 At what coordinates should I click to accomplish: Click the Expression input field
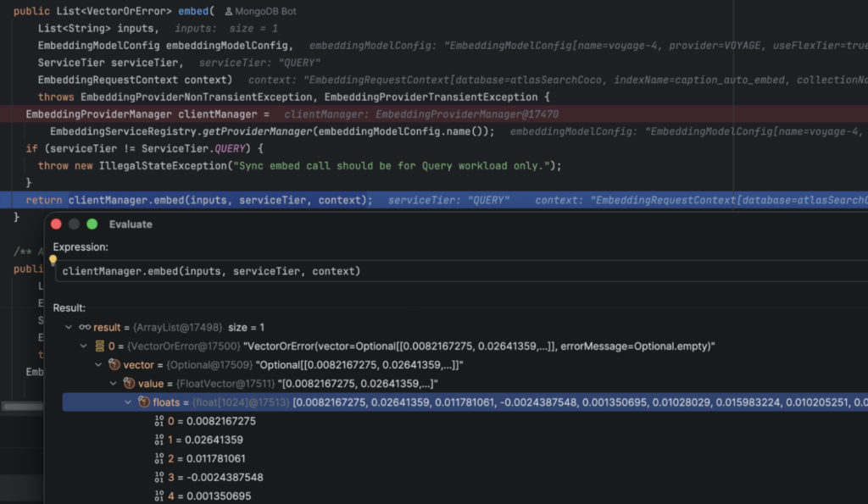462,271
